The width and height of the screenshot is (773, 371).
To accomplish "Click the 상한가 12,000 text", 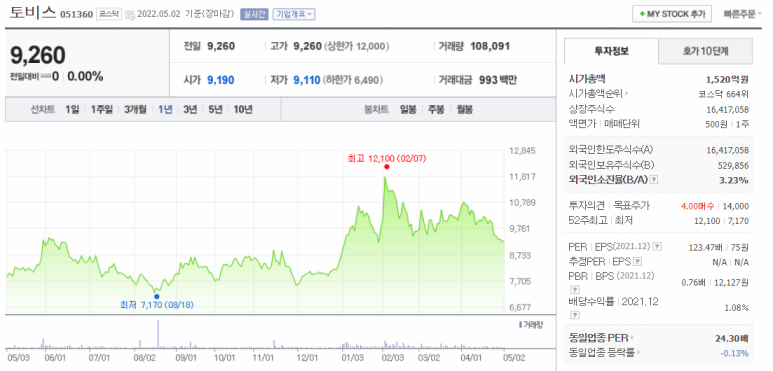I will (357, 46).
